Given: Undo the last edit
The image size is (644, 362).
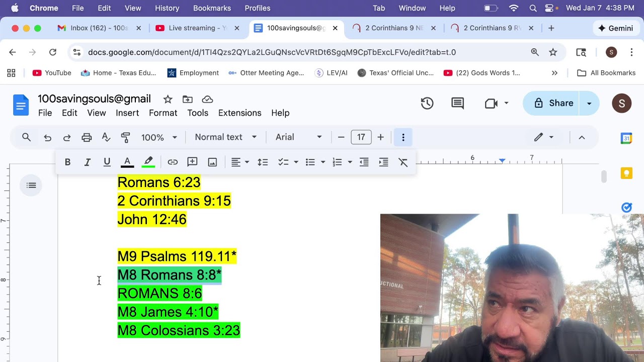Looking at the screenshot, I should click(x=47, y=137).
